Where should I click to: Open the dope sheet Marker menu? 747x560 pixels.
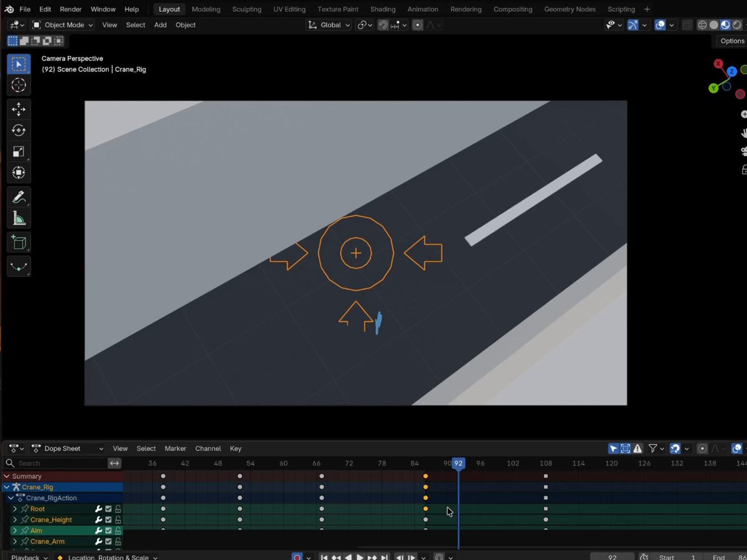pos(176,449)
